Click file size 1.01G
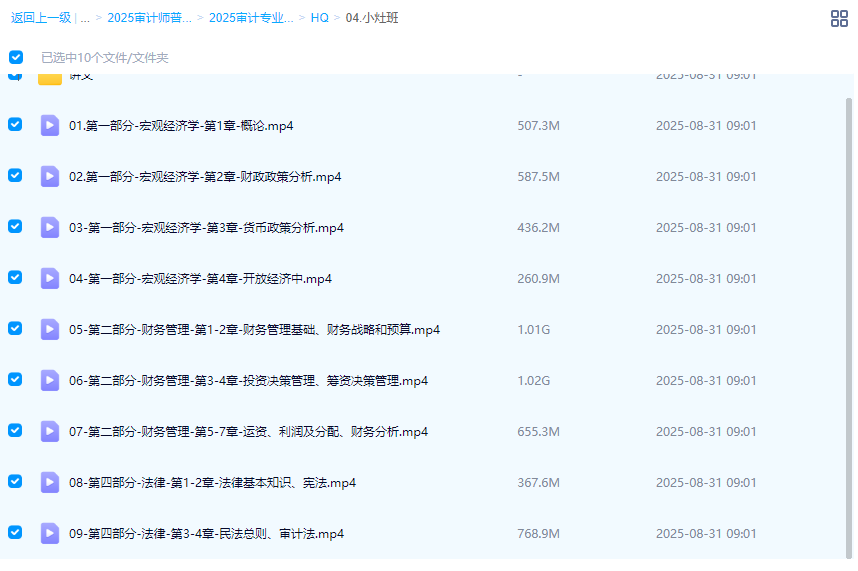The width and height of the screenshot is (858, 571). coord(534,330)
